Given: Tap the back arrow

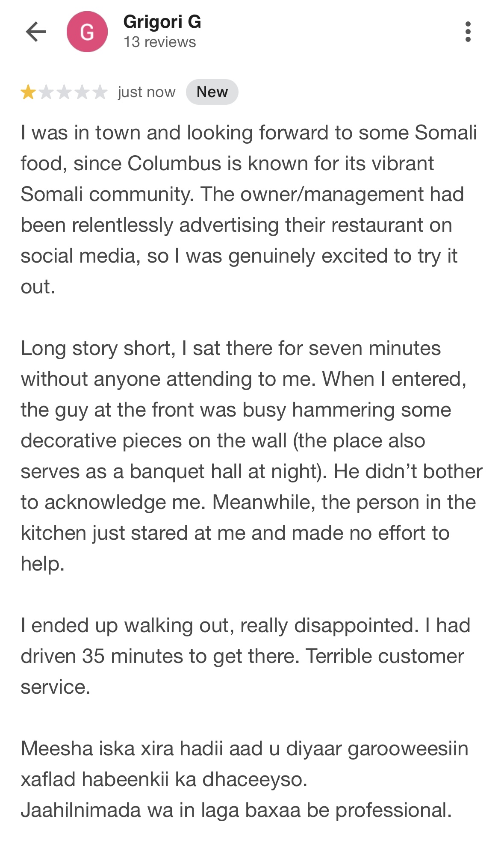Looking at the screenshot, I should (36, 32).
